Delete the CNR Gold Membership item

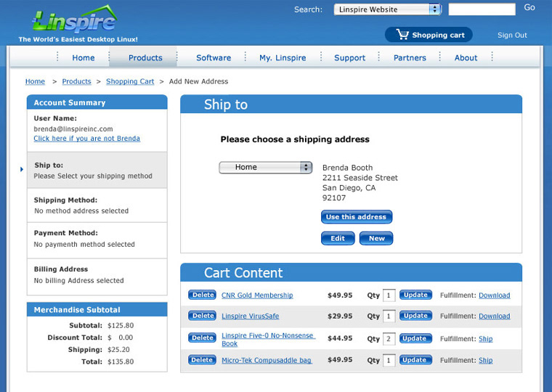202,295
